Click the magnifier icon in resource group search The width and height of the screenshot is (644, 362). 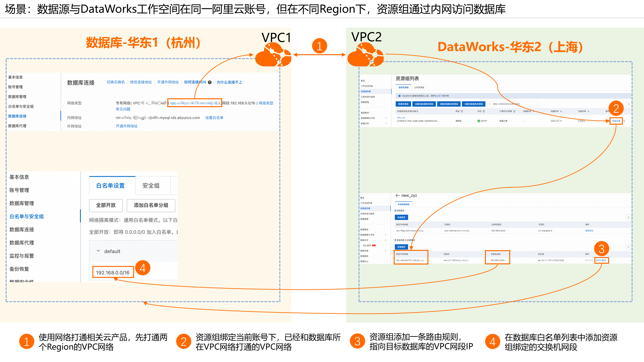point(490,104)
